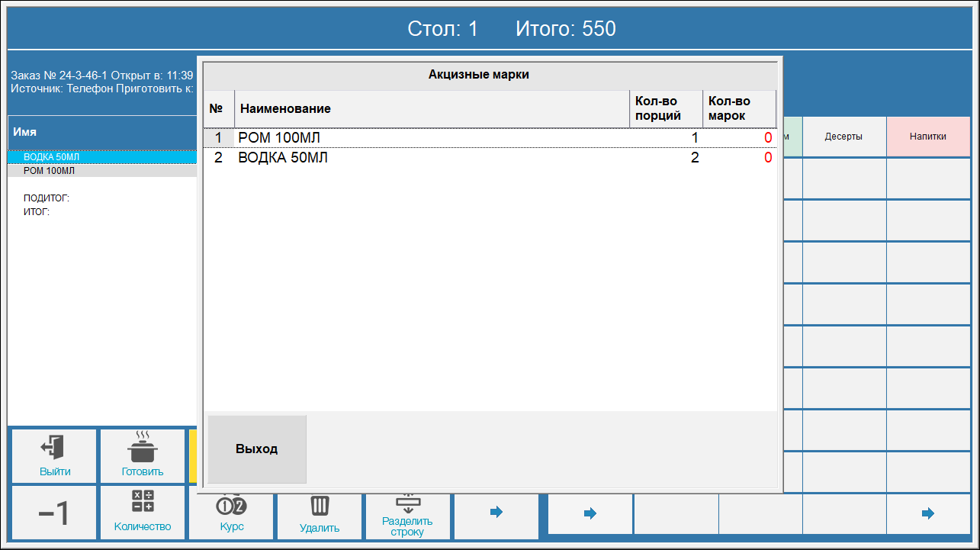Click the Готовить cooking pot button
This screenshot has width=980, height=550.
[x=143, y=455]
